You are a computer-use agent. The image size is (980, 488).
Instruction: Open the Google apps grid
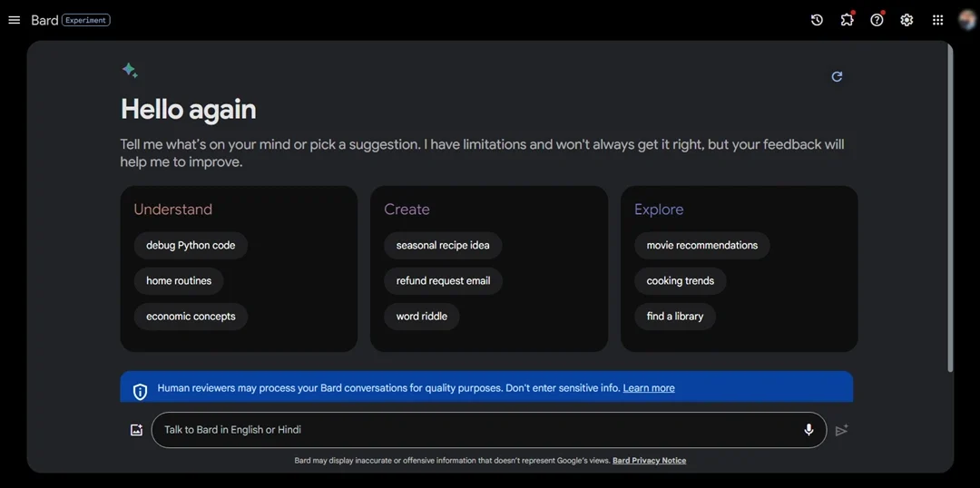937,20
